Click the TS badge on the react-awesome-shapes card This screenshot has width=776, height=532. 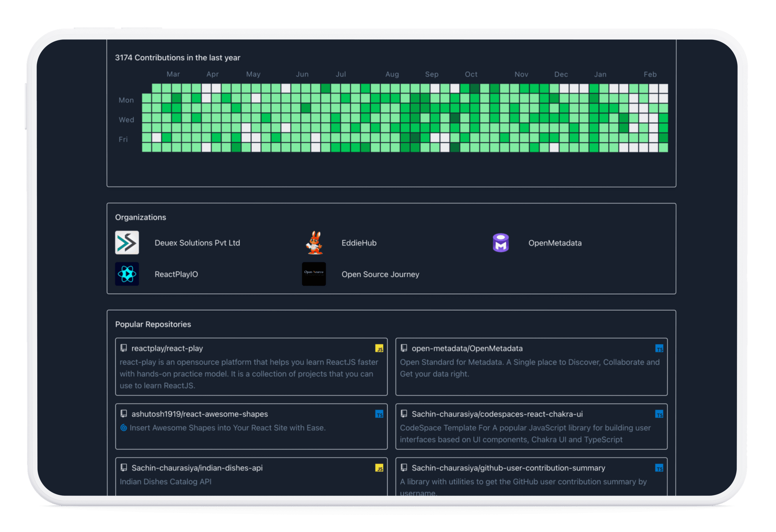coord(379,414)
